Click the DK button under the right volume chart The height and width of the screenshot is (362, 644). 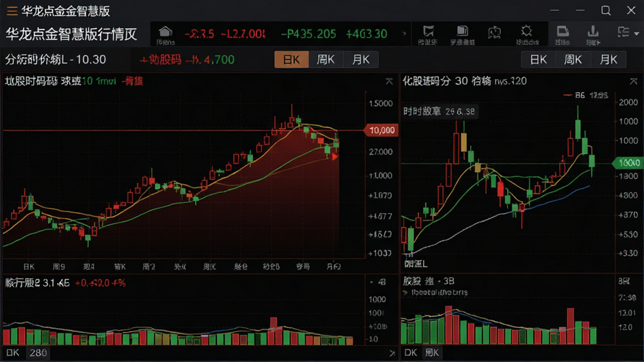pos(411,353)
